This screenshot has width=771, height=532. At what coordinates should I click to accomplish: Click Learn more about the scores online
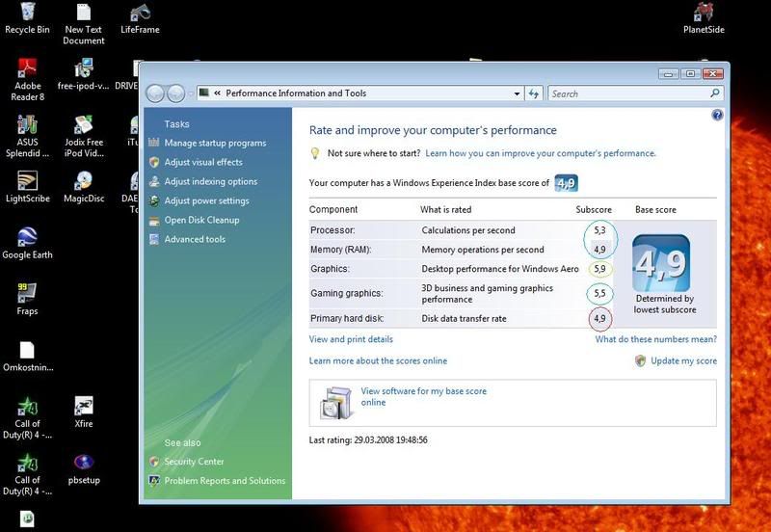(x=378, y=360)
